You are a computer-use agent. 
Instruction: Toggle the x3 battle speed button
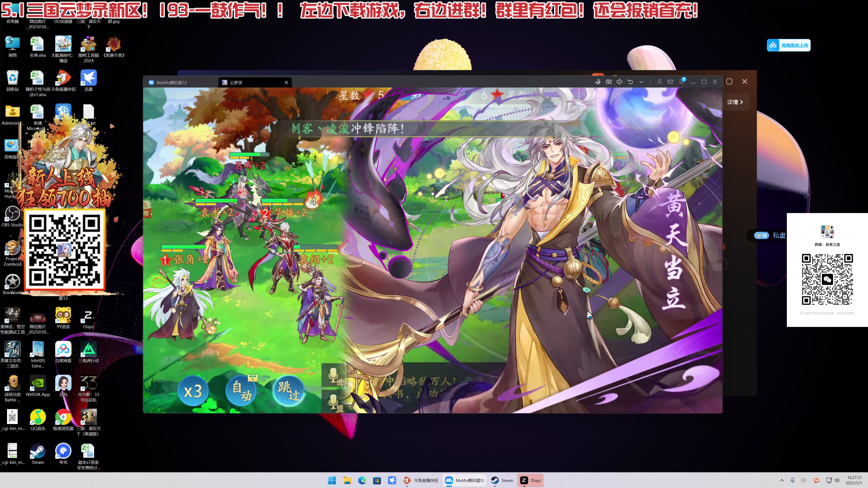click(193, 391)
